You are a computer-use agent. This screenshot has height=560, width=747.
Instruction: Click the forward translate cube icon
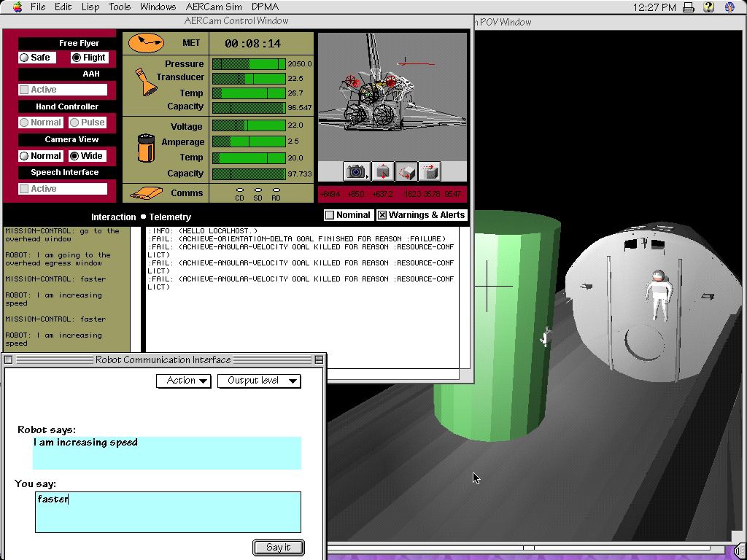[x=430, y=171]
